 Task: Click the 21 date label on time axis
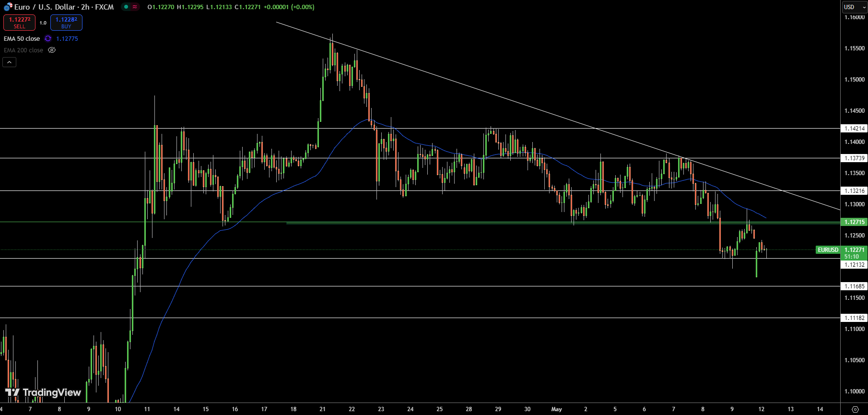(322, 409)
